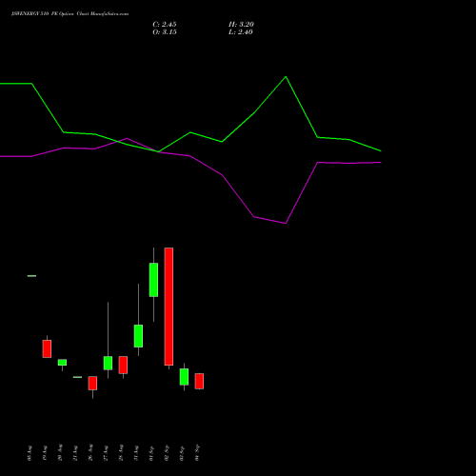Click the 28 Aug date label
This screenshot has height=476, width=476.
(121, 453)
